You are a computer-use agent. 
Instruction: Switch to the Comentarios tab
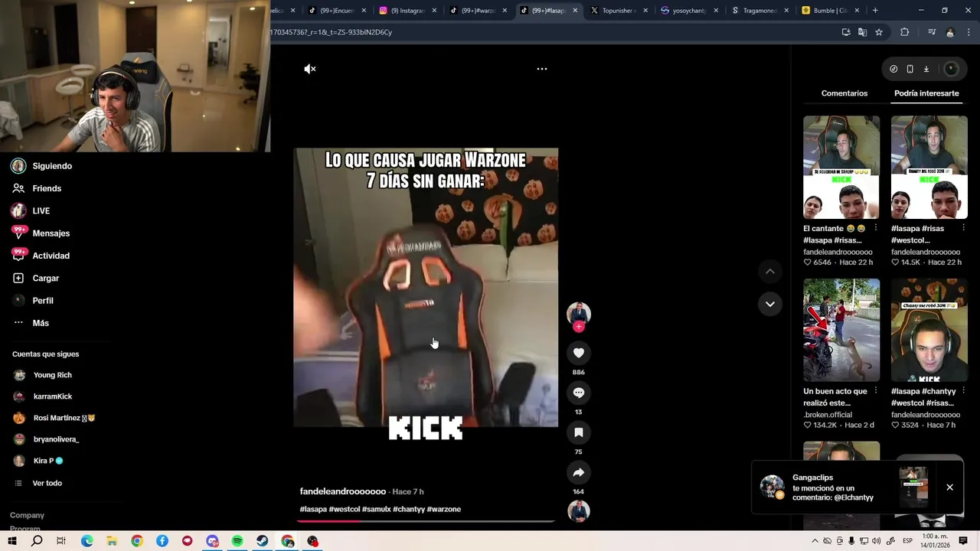point(844,93)
